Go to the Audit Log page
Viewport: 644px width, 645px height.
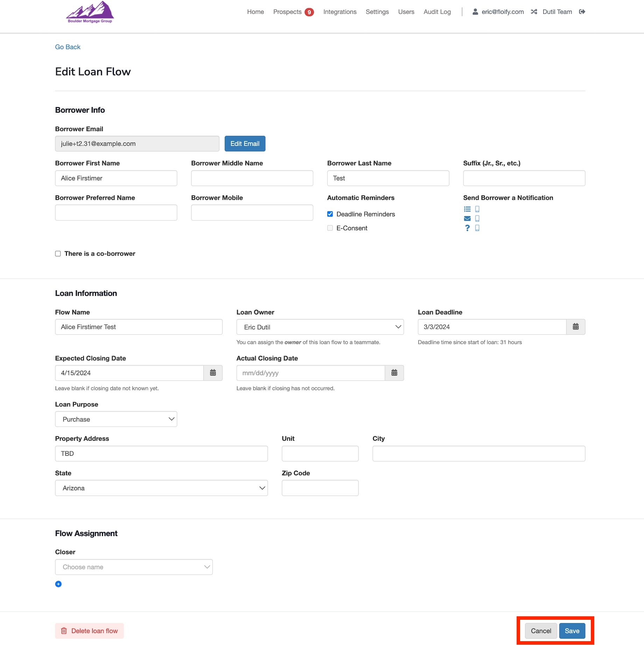tap(437, 12)
